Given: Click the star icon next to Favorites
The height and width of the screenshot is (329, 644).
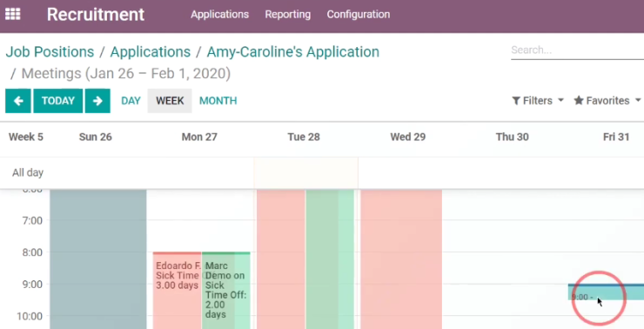Looking at the screenshot, I should pos(579,100).
